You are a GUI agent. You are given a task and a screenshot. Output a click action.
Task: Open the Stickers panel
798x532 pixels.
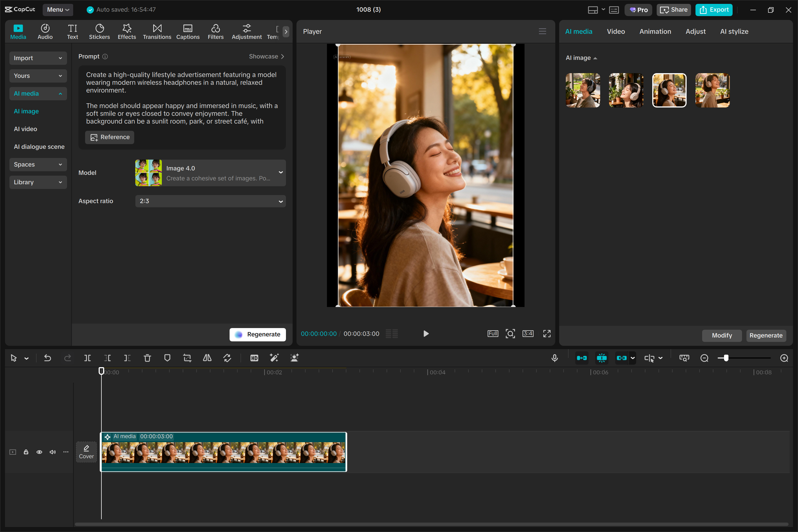pos(99,31)
